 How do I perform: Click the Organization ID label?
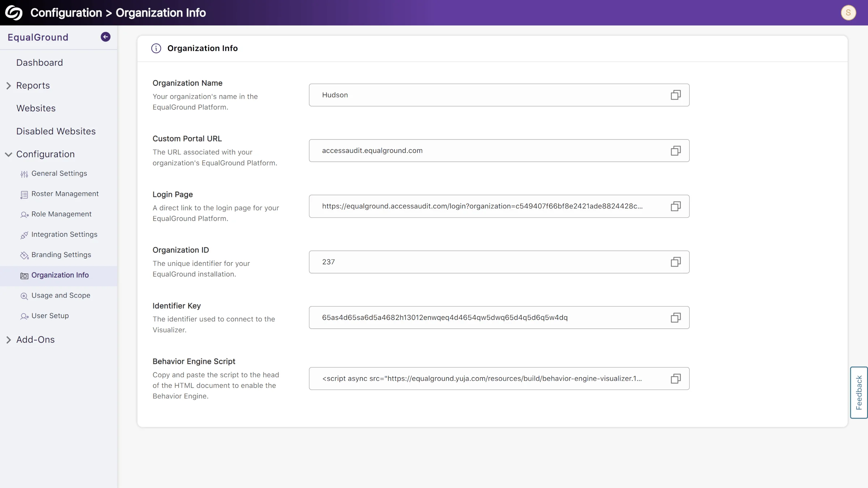[x=181, y=250]
